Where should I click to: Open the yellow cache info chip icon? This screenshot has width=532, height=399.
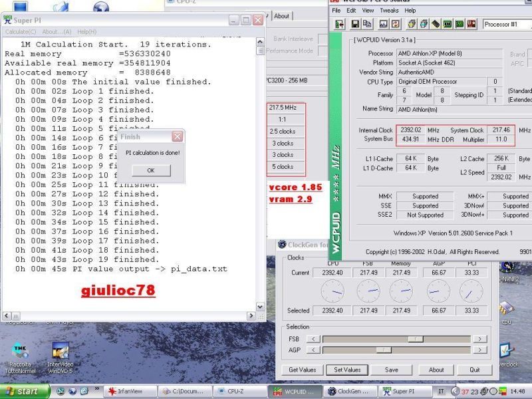coord(412,24)
